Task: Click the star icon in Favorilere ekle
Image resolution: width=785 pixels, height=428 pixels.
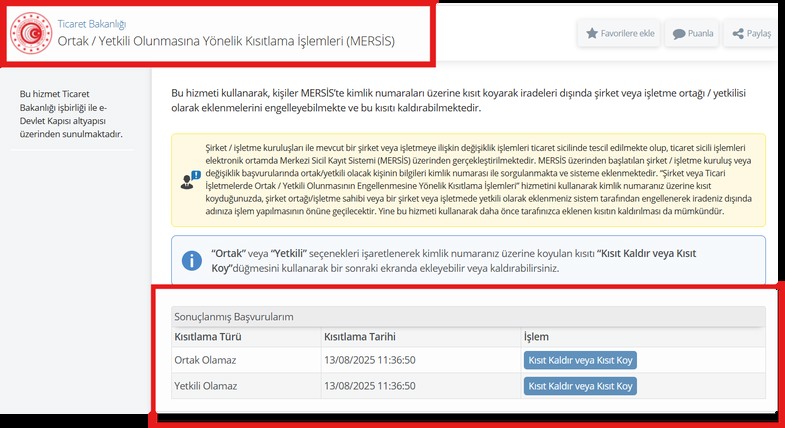Action: (x=592, y=34)
